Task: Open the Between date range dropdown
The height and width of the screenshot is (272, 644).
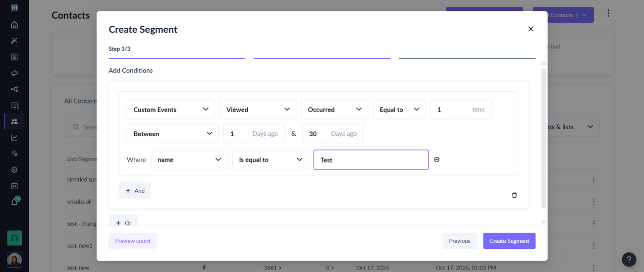Action: (x=172, y=134)
